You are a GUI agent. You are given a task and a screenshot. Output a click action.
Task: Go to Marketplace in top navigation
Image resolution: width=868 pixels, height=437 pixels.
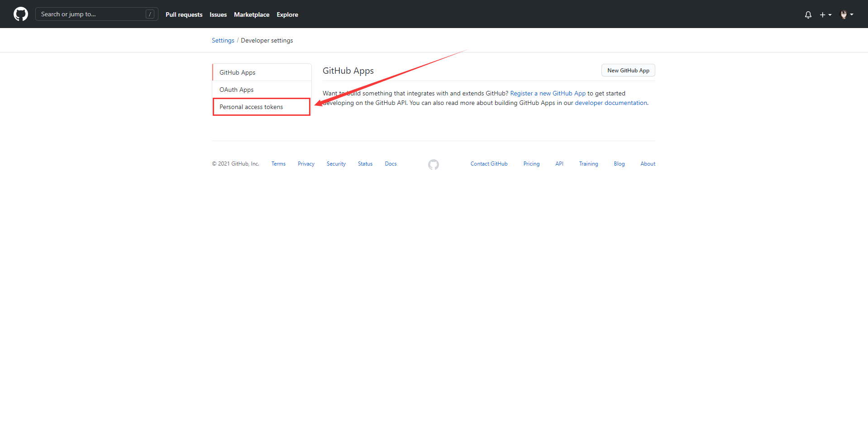tap(252, 14)
